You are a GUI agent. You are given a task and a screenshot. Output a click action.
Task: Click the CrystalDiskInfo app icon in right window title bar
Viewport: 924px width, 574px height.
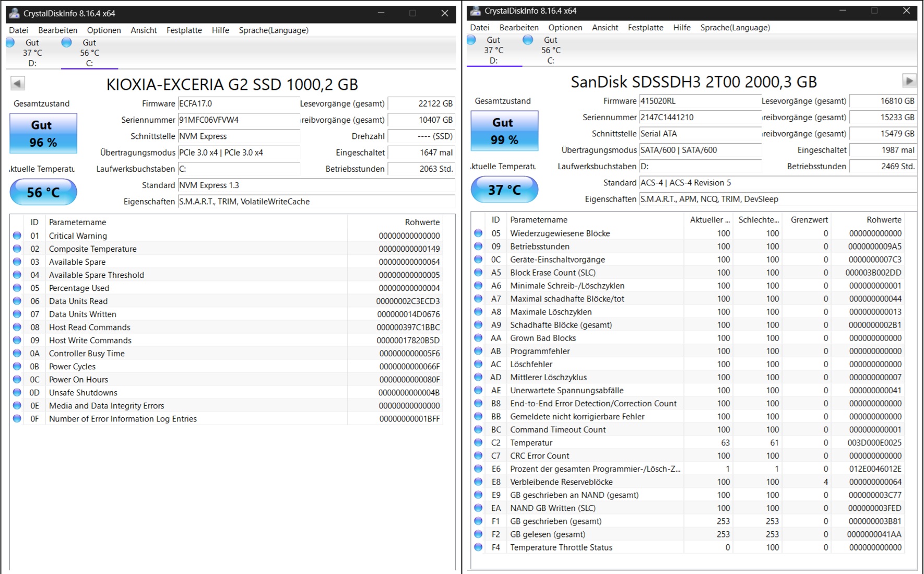coord(475,10)
